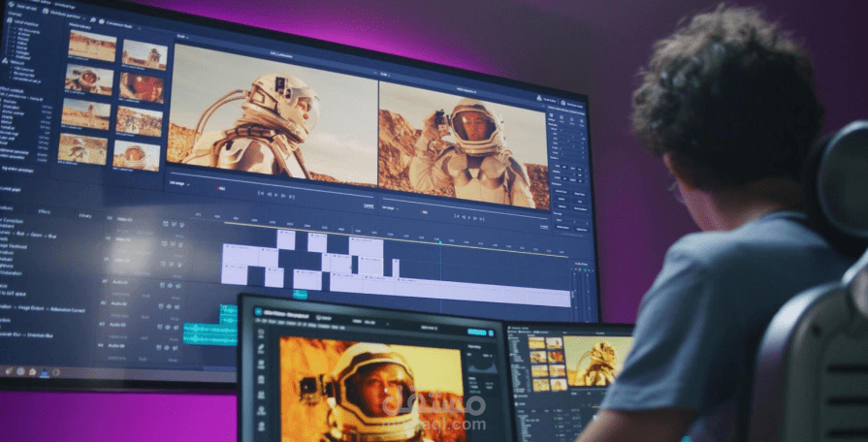The height and width of the screenshot is (442, 868).
Task: Jump to end in right preview monitor
Action: pyautogui.click(x=482, y=218)
